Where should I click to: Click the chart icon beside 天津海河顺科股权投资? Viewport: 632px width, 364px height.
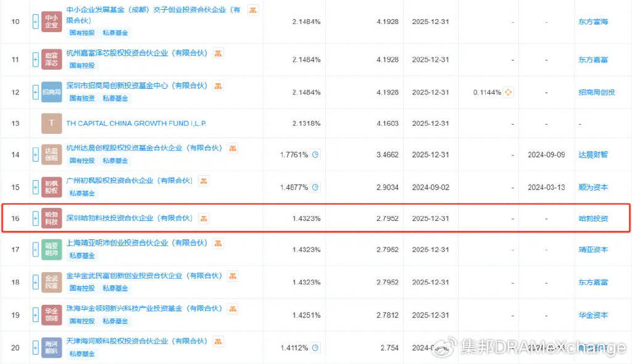[218, 341]
